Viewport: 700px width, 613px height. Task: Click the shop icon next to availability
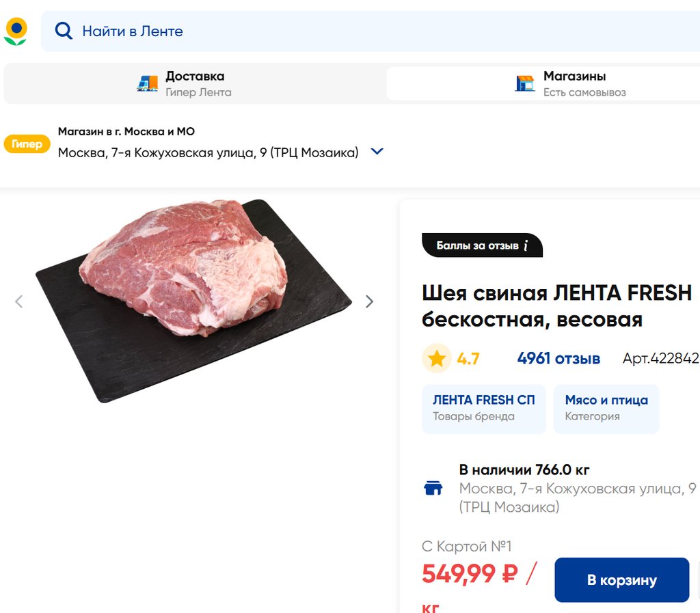(433, 488)
